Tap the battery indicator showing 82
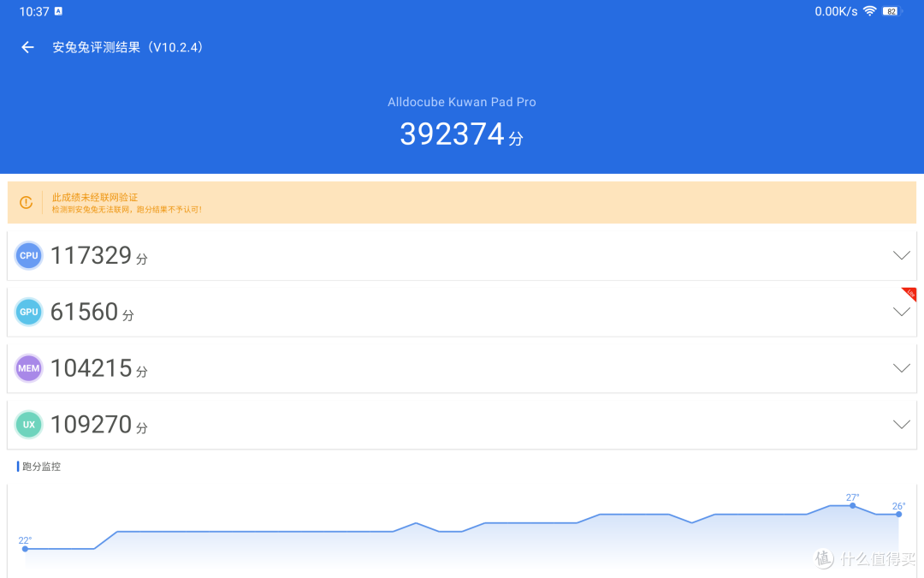The height and width of the screenshot is (578, 924). 891,11
